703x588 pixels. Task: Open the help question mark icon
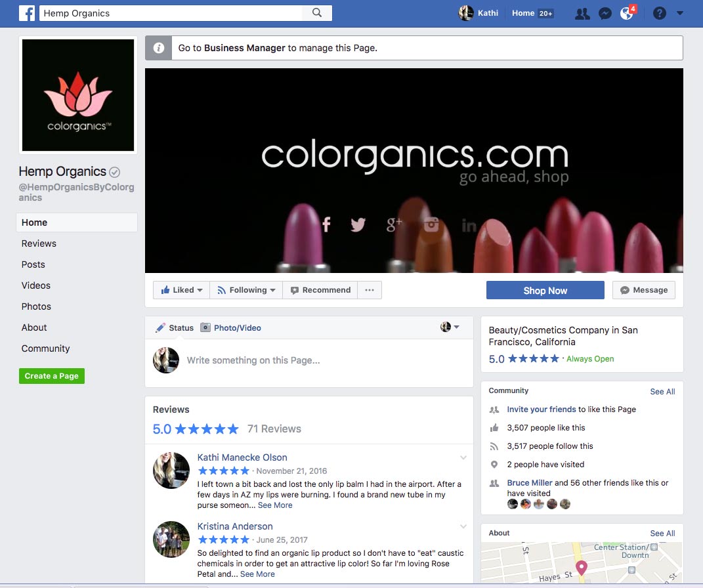[x=659, y=13]
